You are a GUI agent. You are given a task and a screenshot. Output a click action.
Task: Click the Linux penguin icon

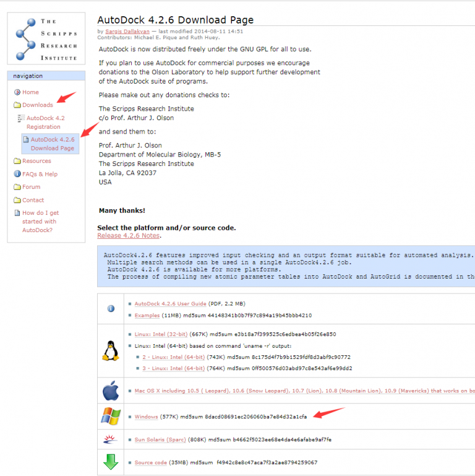[x=111, y=351]
